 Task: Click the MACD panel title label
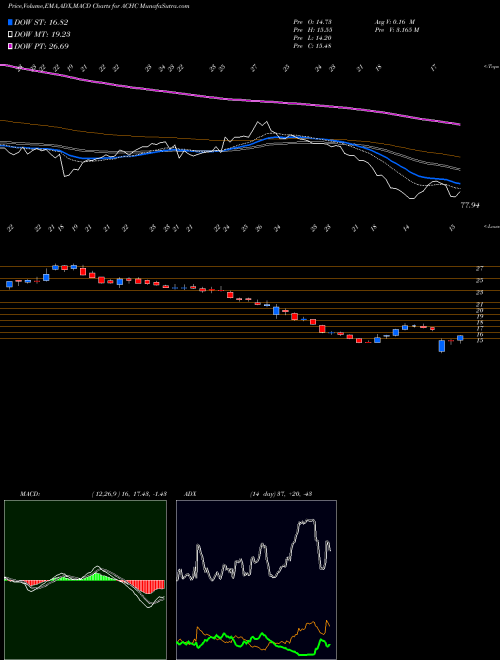[x=29, y=494]
